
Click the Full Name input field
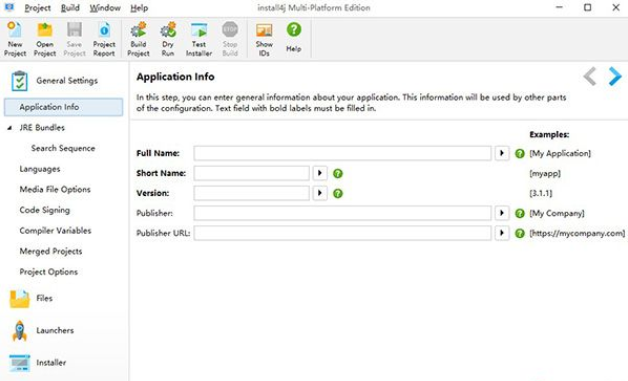[x=342, y=153]
